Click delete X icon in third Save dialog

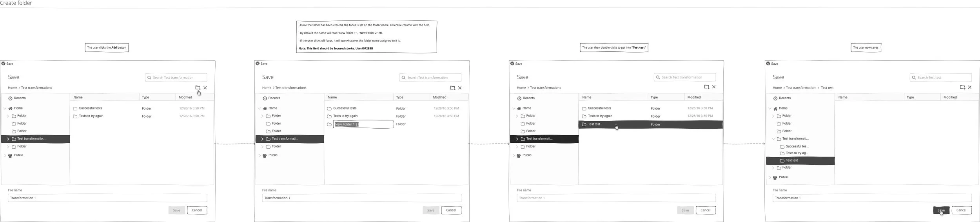click(714, 87)
